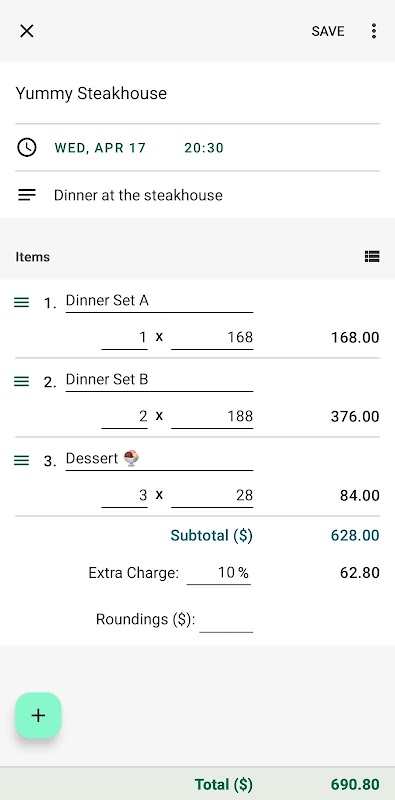This screenshot has width=395, height=800.
Task: Edit the Dessert unit price 28
Action: [212, 496]
